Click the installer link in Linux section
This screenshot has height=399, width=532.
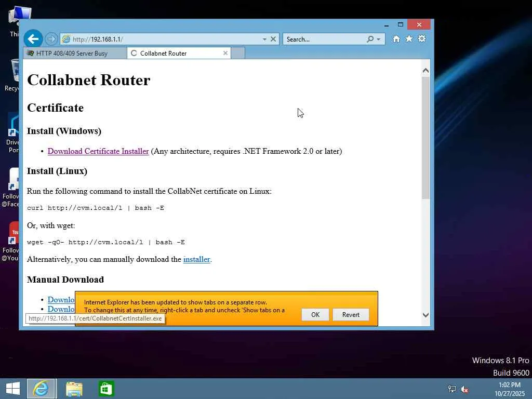196,259
